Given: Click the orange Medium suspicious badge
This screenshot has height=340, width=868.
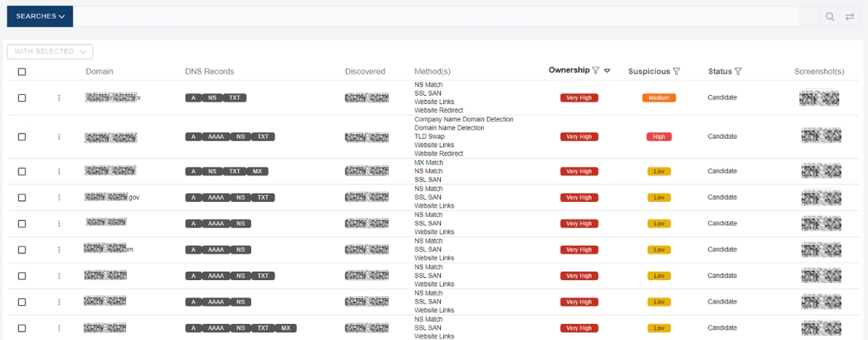Looking at the screenshot, I should coord(659,98).
